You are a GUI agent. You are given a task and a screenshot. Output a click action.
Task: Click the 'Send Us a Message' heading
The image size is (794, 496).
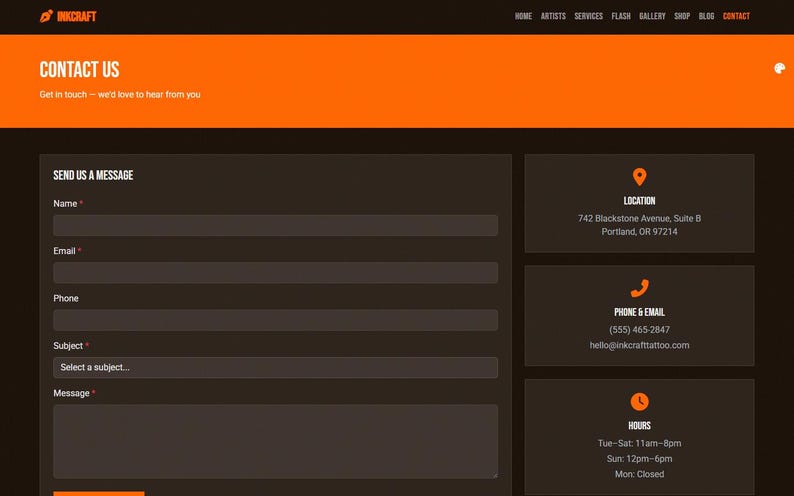pyautogui.click(x=93, y=175)
